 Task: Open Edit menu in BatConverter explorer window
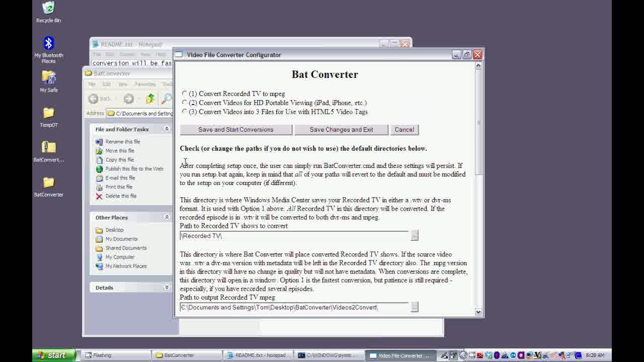coord(106,84)
